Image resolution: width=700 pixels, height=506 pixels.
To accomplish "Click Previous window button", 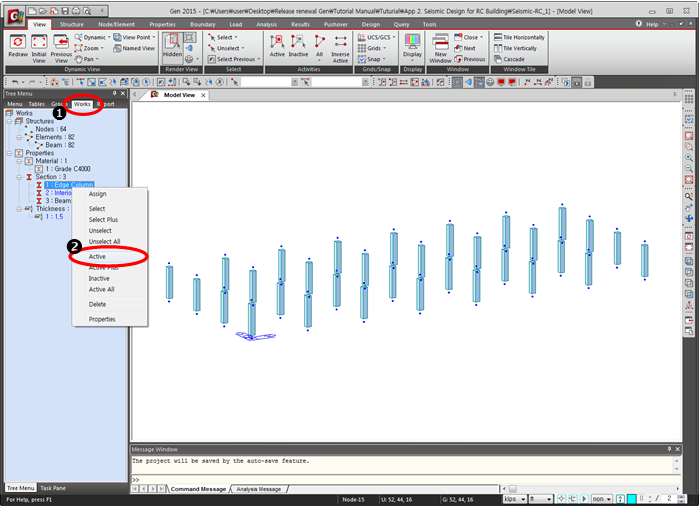I will click(470, 59).
